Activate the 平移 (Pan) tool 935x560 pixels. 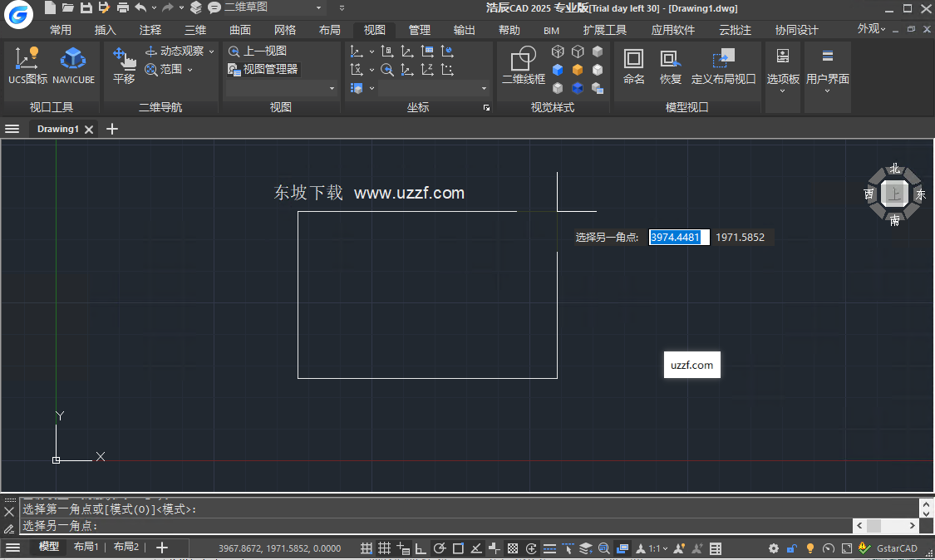pyautogui.click(x=123, y=66)
